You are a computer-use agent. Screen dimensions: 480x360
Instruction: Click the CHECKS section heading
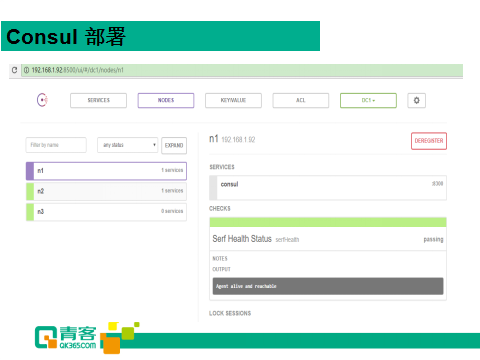[220, 209]
